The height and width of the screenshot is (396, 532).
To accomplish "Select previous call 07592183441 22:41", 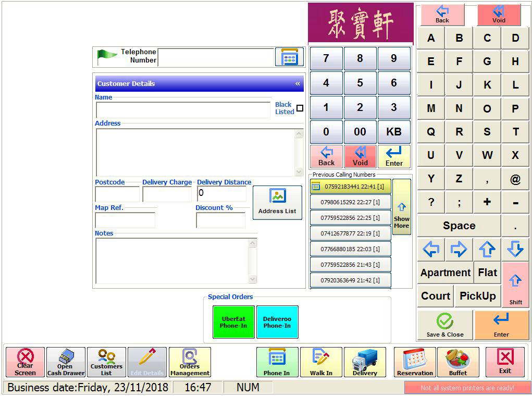I will coord(351,187).
